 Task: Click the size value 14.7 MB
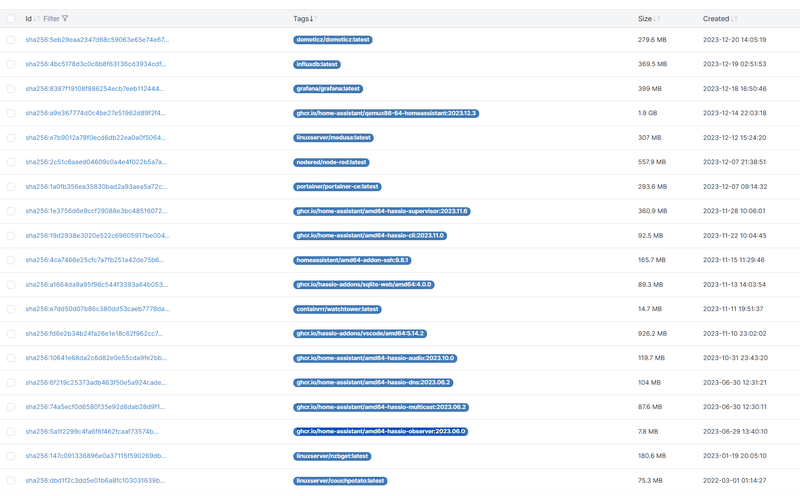650,309
